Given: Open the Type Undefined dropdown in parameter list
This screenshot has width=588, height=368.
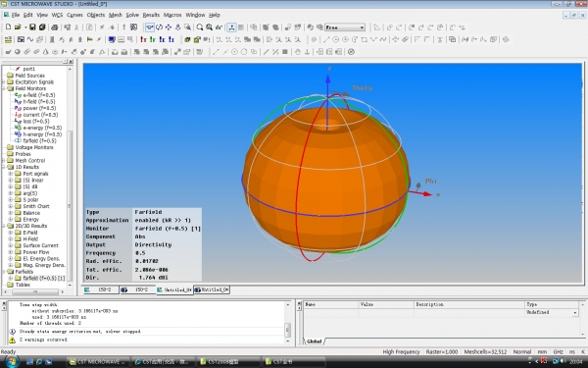Looking at the screenshot, I should pos(575,312).
